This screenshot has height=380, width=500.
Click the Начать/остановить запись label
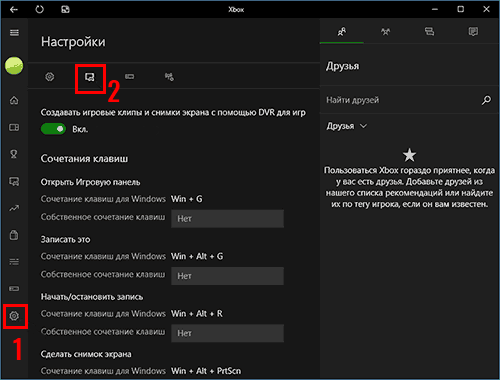(x=92, y=297)
